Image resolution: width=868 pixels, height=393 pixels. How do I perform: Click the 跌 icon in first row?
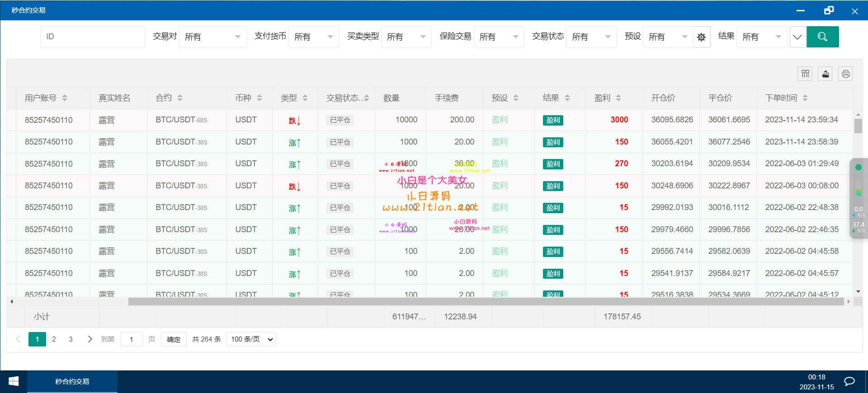(295, 121)
